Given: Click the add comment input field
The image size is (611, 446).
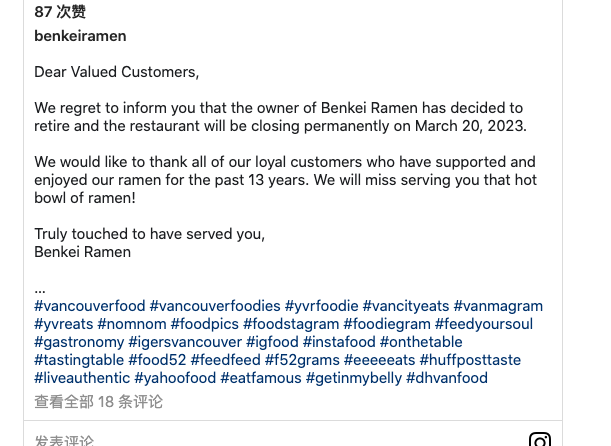Looking at the screenshot, I should click(x=273, y=440).
